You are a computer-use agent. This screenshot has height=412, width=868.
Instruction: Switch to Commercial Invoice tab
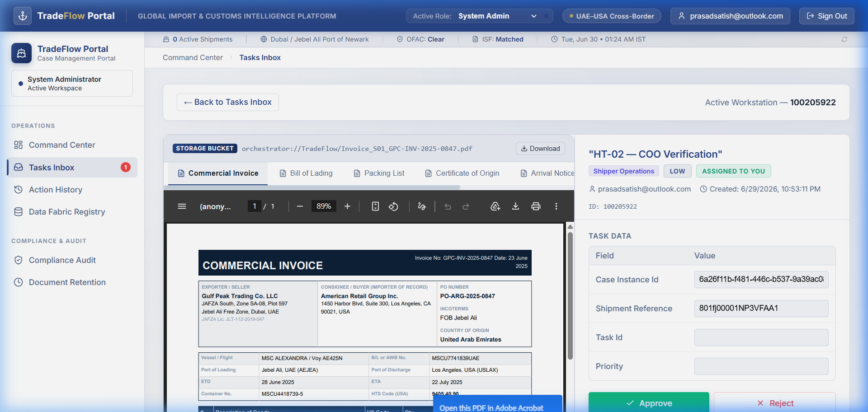coord(218,173)
